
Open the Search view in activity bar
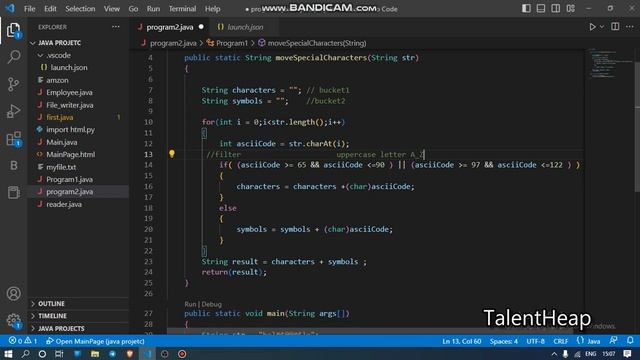point(13,57)
